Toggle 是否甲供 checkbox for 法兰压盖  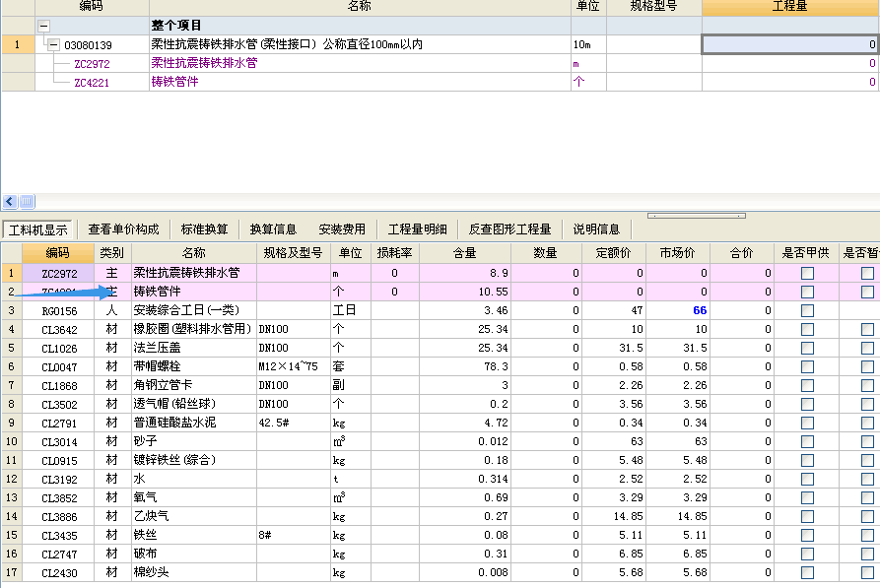coord(807,348)
